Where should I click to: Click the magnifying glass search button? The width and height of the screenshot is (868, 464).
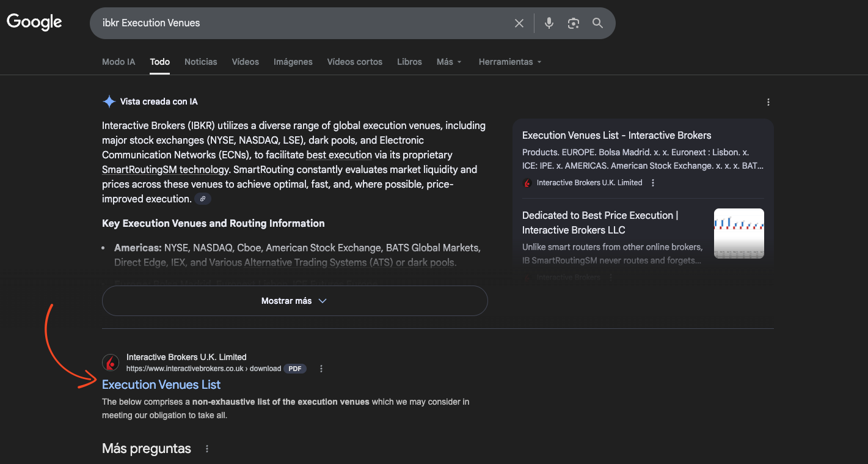[597, 23]
